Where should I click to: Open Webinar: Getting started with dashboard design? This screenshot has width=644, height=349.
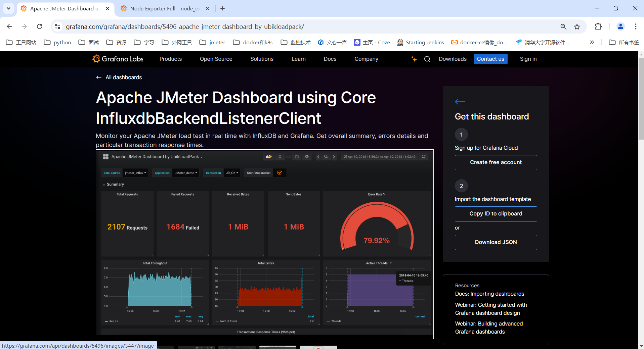click(x=491, y=309)
